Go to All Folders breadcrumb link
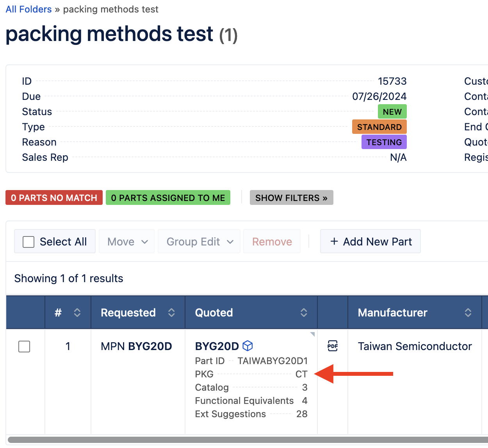488x448 pixels. coord(29,9)
